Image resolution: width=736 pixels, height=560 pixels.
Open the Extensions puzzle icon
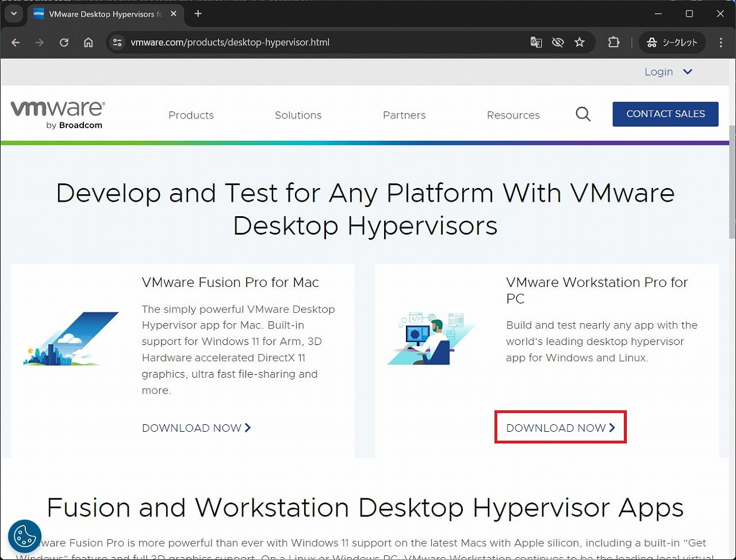click(614, 43)
